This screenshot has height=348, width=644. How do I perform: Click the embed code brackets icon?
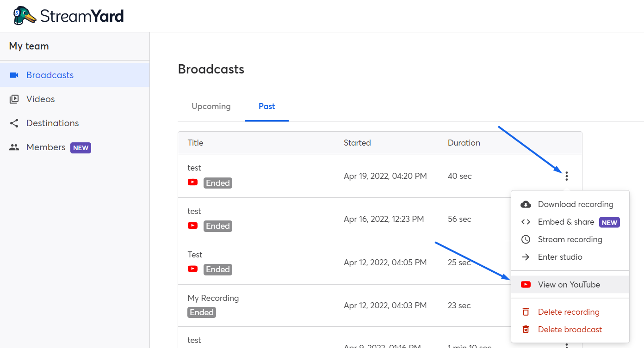526,222
